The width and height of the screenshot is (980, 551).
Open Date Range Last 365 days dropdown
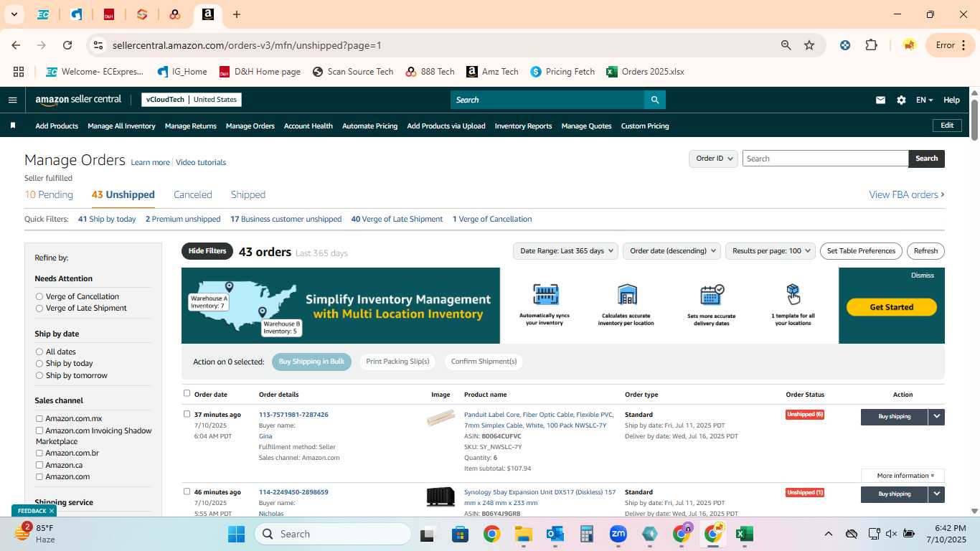[566, 251]
